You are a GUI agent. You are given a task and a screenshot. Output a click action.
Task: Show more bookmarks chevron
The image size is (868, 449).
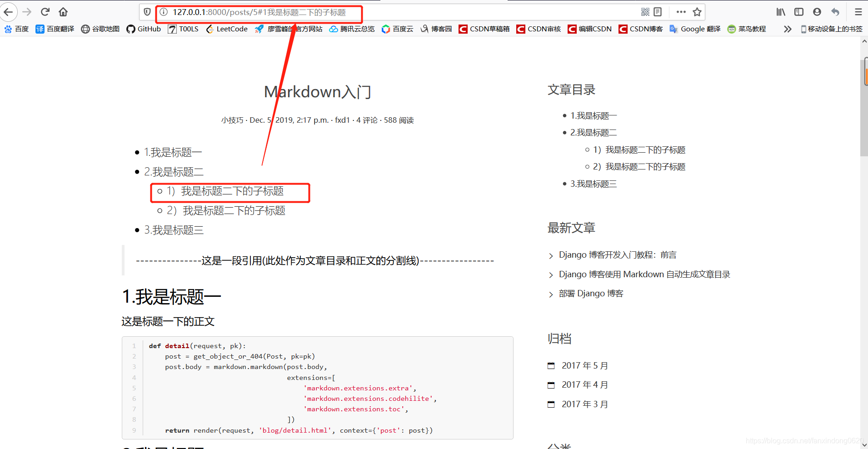[x=788, y=29]
